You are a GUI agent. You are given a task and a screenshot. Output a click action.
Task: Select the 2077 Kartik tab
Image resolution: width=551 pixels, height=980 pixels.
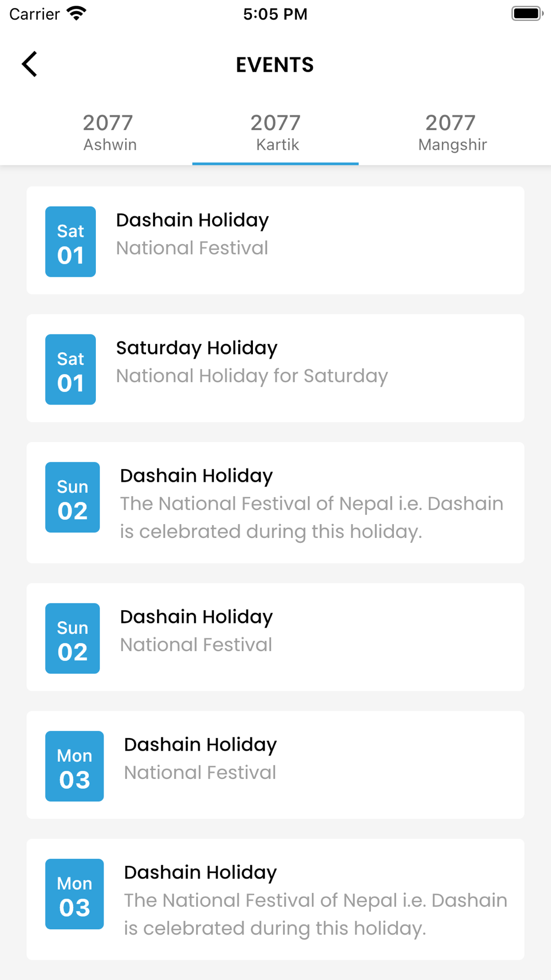pos(275,133)
